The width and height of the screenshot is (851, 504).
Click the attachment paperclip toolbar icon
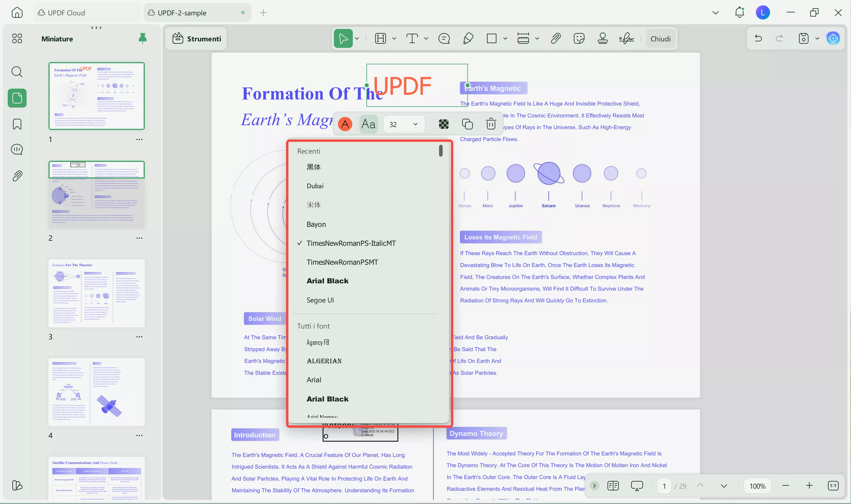(556, 39)
